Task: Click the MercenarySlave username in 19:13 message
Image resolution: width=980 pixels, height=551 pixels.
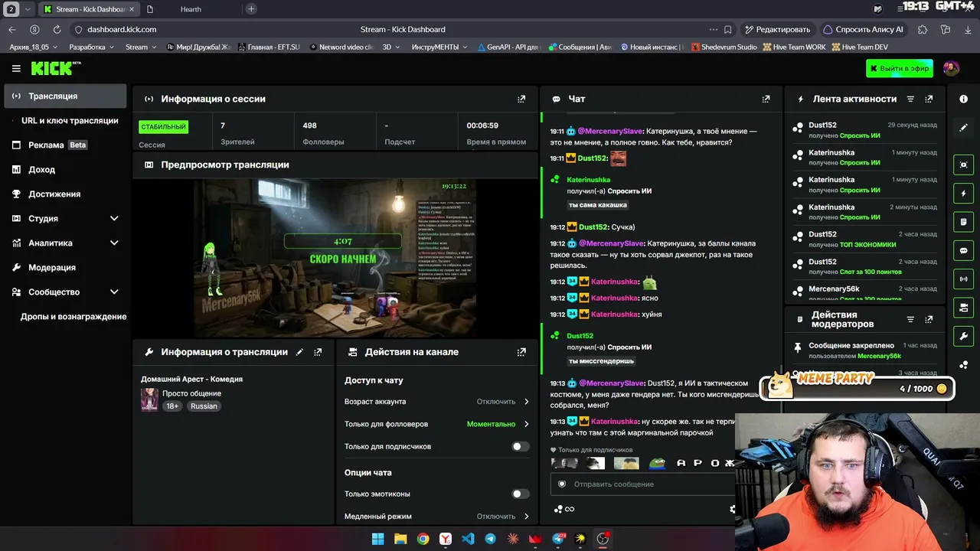Action: pos(612,383)
